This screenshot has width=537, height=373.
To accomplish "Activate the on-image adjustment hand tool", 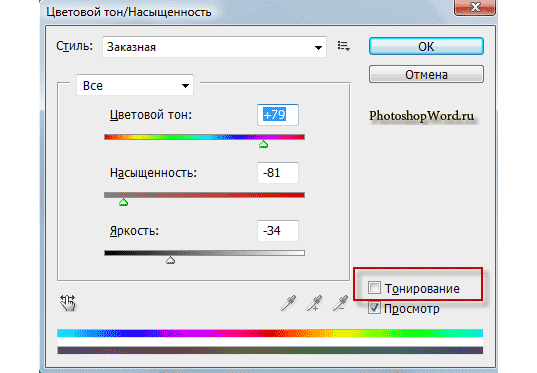I will coord(68,303).
